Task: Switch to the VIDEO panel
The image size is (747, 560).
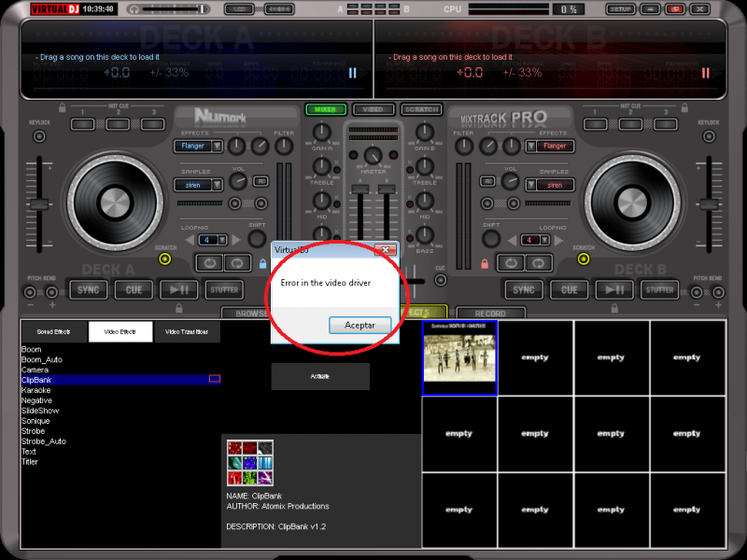Action: [x=373, y=109]
